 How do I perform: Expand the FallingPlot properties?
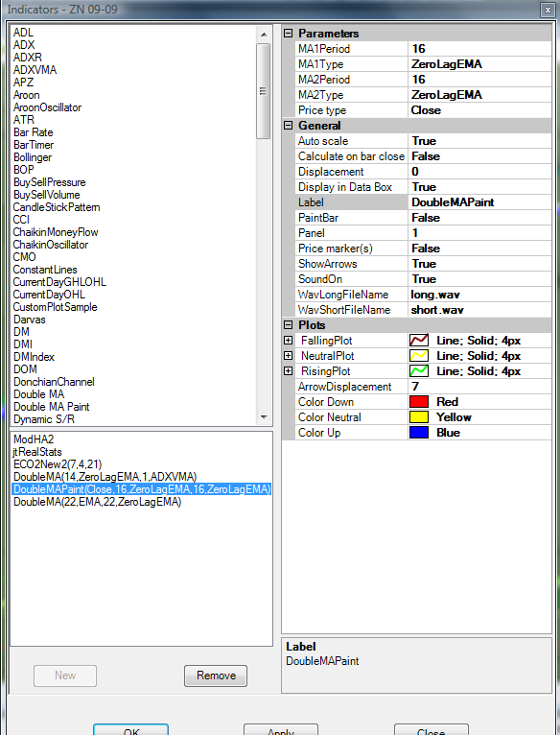[x=289, y=341]
